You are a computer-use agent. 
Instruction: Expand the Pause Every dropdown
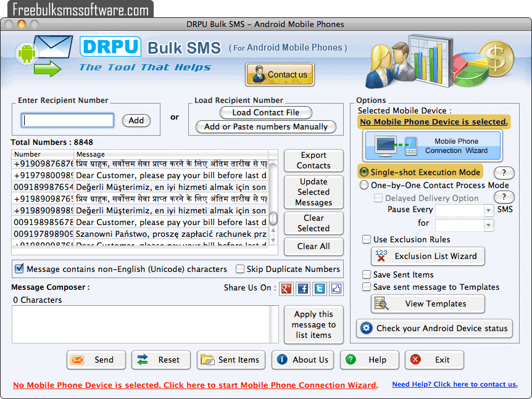coord(489,210)
